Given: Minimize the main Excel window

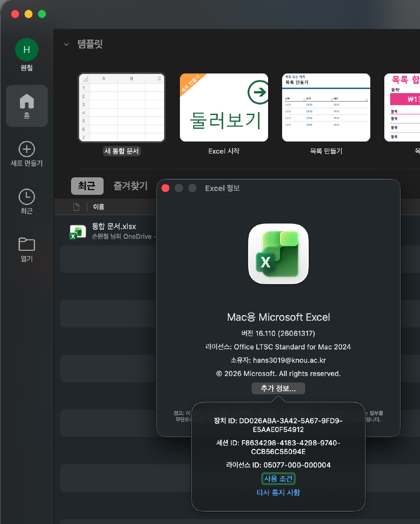Looking at the screenshot, I should click(28, 14).
